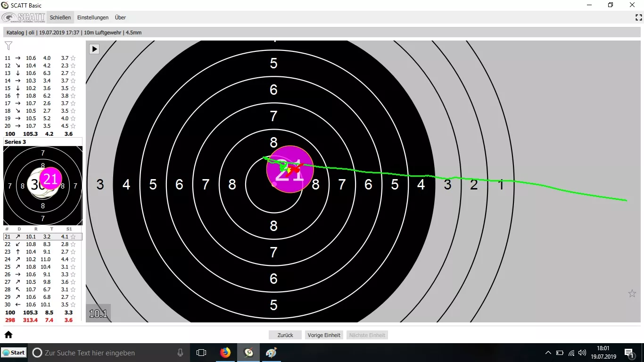Click the filter funnel icon
The height and width of the screenshot is (362, 644).
coord(8,46)
